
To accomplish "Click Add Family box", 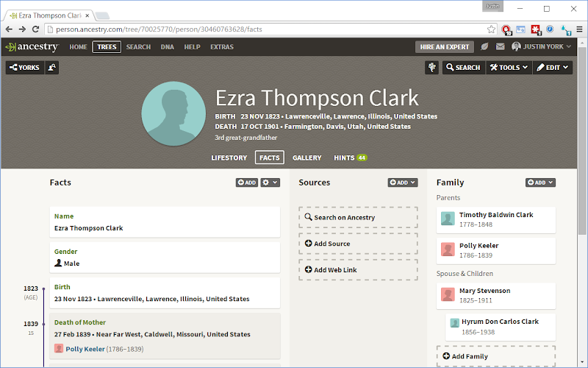I will point(495,356).
